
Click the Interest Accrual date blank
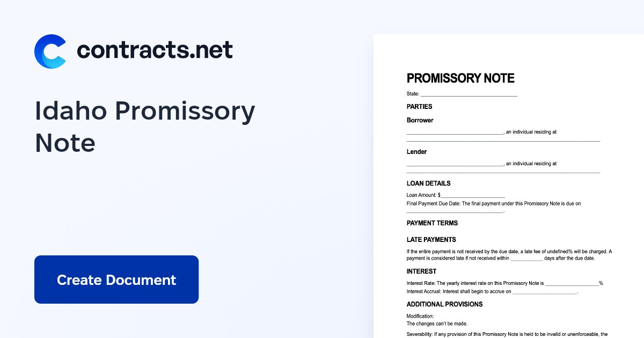(544, 293)
